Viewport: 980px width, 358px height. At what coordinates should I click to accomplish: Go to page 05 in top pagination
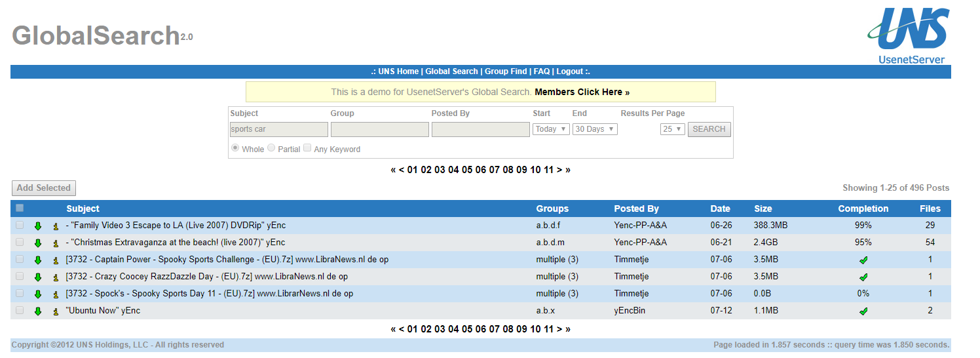coord(467,170)
